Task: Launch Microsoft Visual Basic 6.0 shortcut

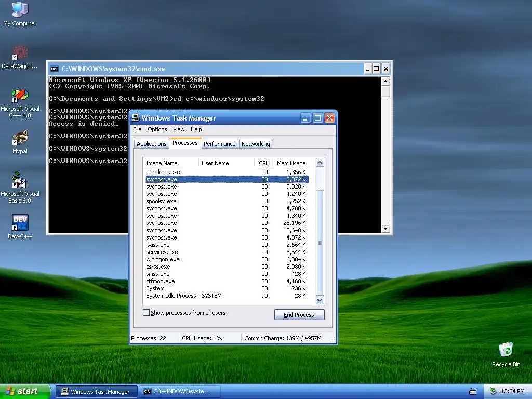Action: coord(20,188)
